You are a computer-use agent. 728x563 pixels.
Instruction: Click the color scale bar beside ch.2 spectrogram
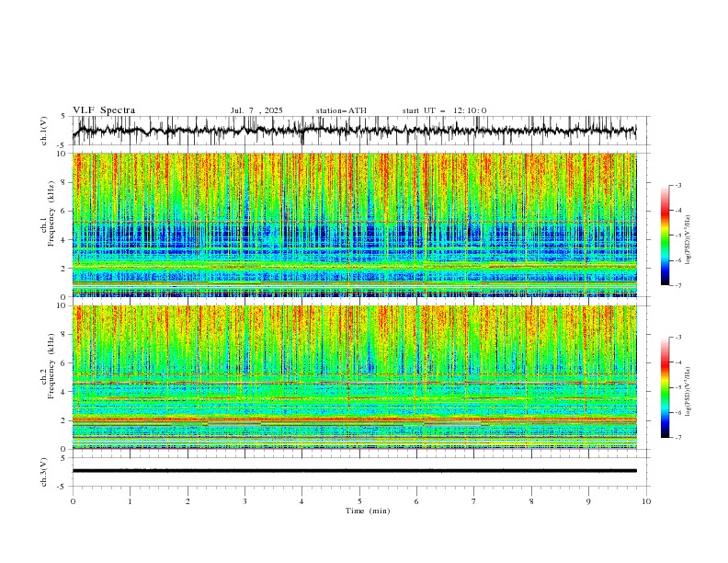pos(665,387)
